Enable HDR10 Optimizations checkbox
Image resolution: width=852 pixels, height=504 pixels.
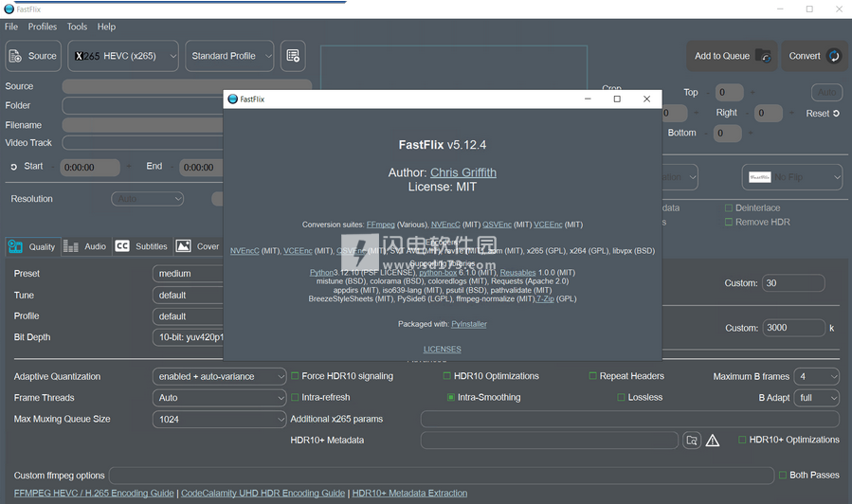point(447,376)
